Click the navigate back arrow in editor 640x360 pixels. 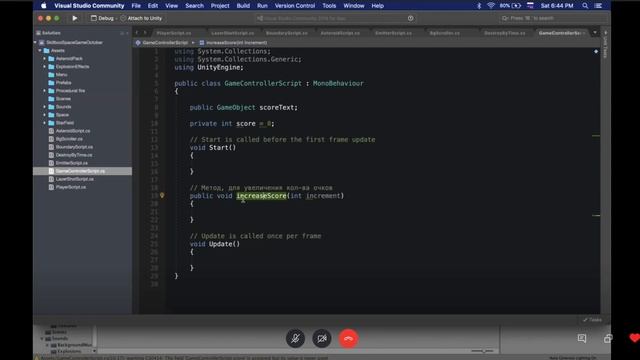(137, 33)
